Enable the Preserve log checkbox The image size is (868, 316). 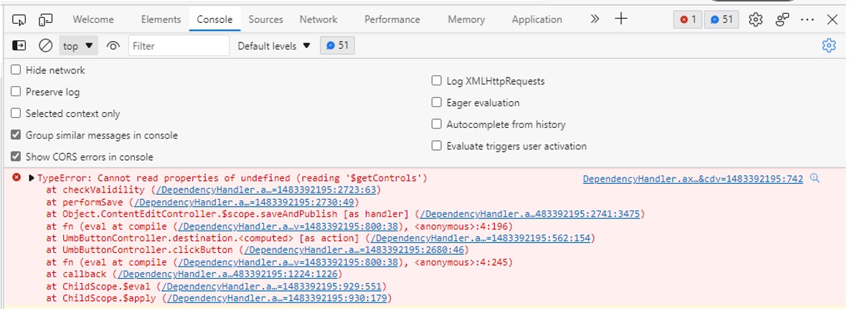coord(16,92)
